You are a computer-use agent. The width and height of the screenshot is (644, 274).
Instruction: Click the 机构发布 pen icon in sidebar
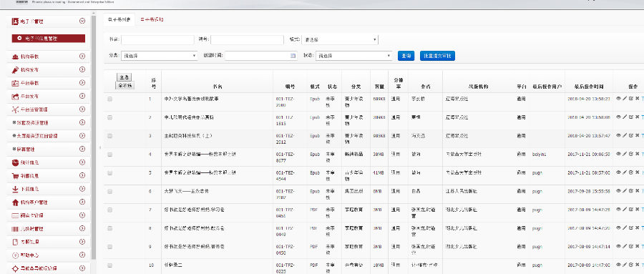coord(15,70)
